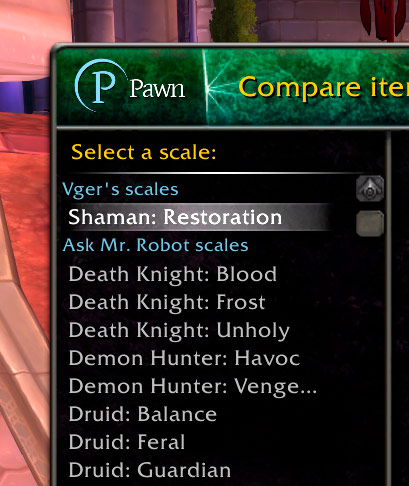Click the Compare items title tab
The width and height of the screenshot is (409, 486).
[324, 87]
